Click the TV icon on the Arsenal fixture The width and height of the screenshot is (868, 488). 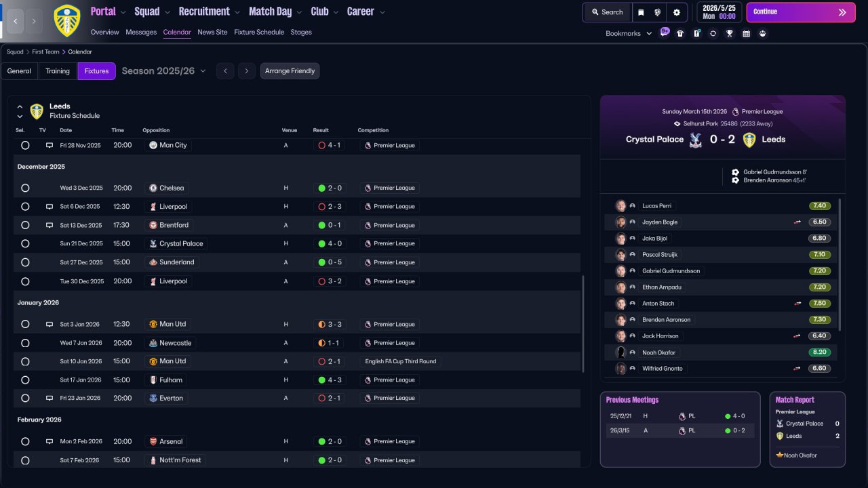click(50, 441)
